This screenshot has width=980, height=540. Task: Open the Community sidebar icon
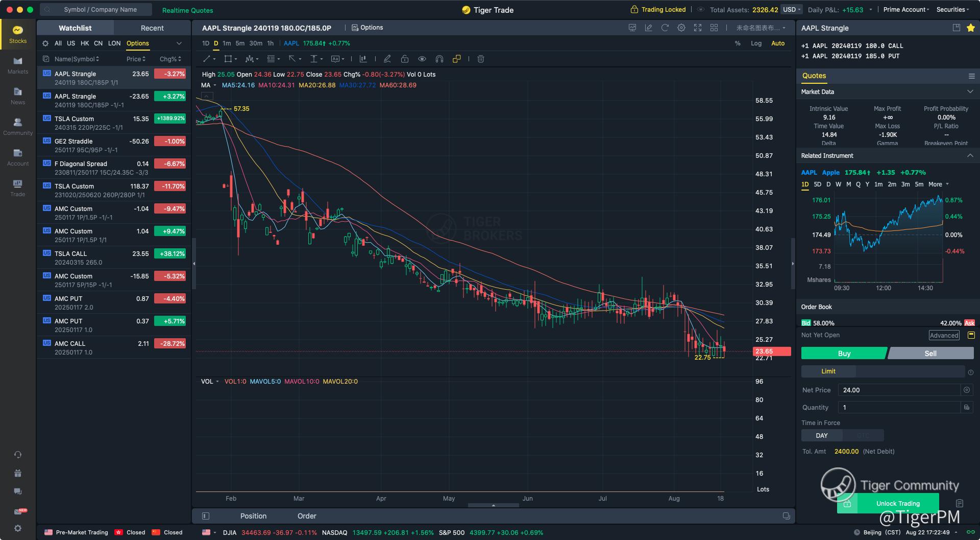pos(18,126)
